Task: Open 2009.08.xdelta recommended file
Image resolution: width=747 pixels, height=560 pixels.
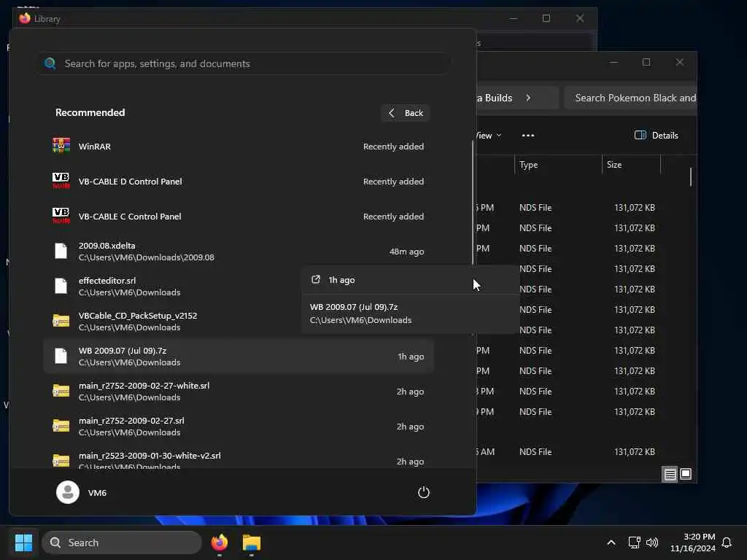Action: (x=239, y=252)
